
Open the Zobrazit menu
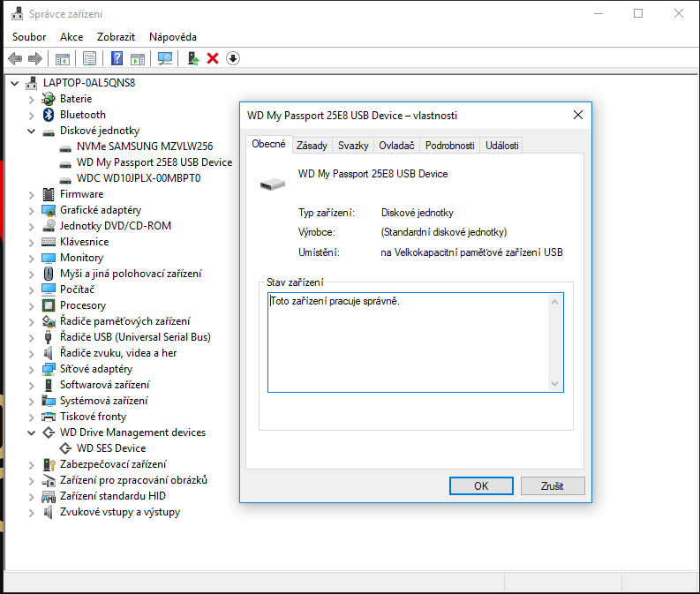click(116, 37)
